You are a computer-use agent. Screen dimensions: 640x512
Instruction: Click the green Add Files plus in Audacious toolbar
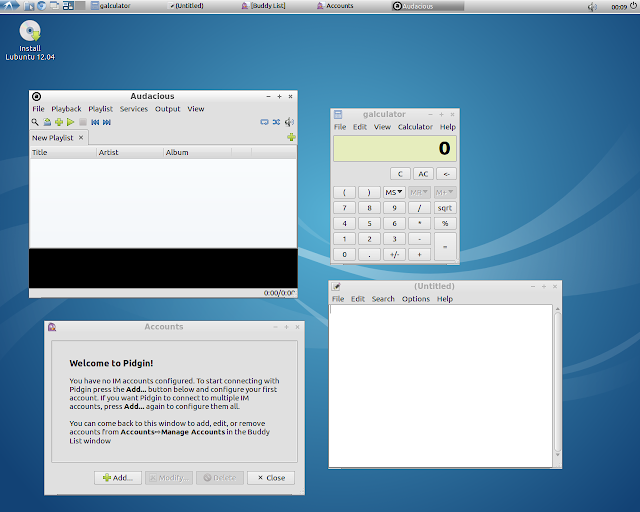(59, 122)
